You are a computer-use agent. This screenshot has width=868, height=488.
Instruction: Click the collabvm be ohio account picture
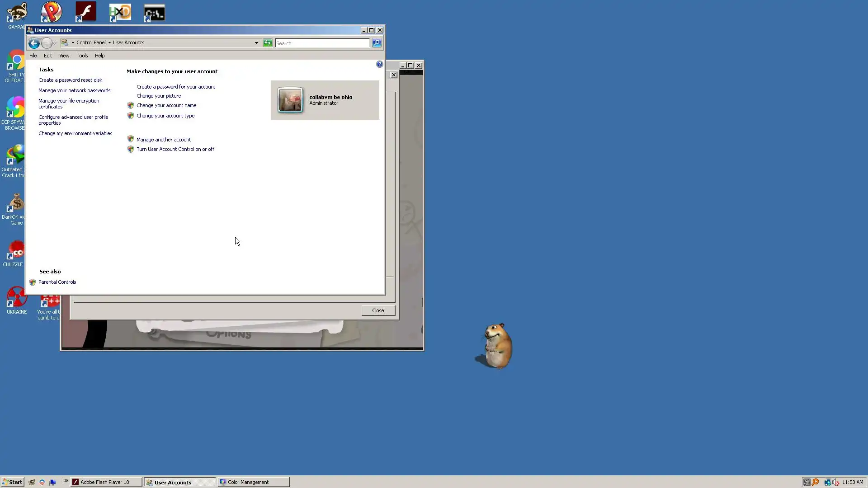[290, 100]
